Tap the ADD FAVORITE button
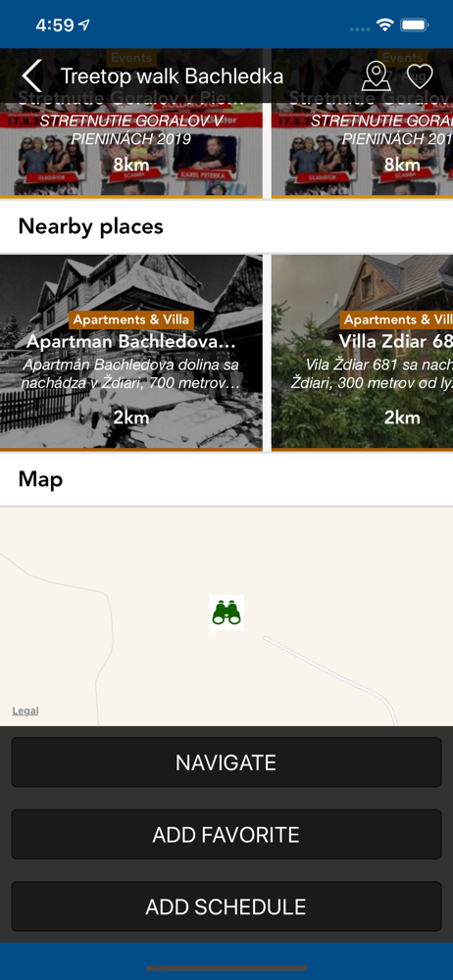453x980 pixels. (226, 834)
